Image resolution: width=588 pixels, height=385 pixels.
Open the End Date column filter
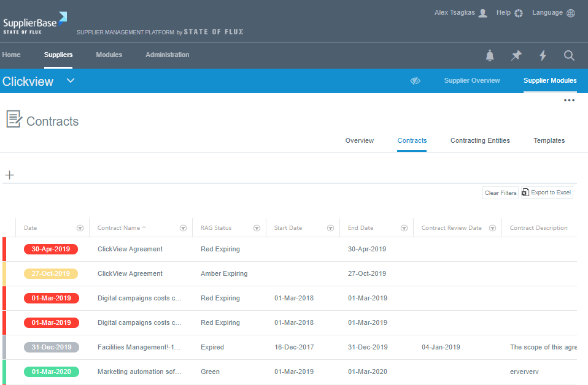point(404,228)
